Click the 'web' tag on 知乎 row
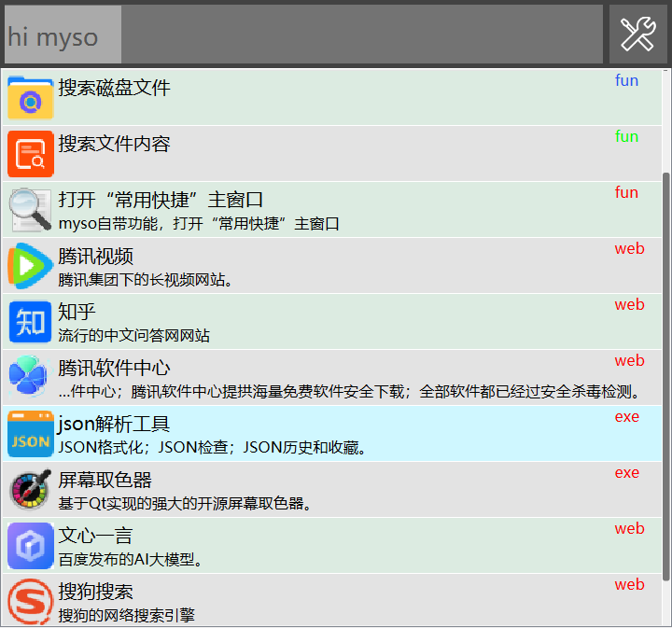Screen dimensions: 672x628 630,305
